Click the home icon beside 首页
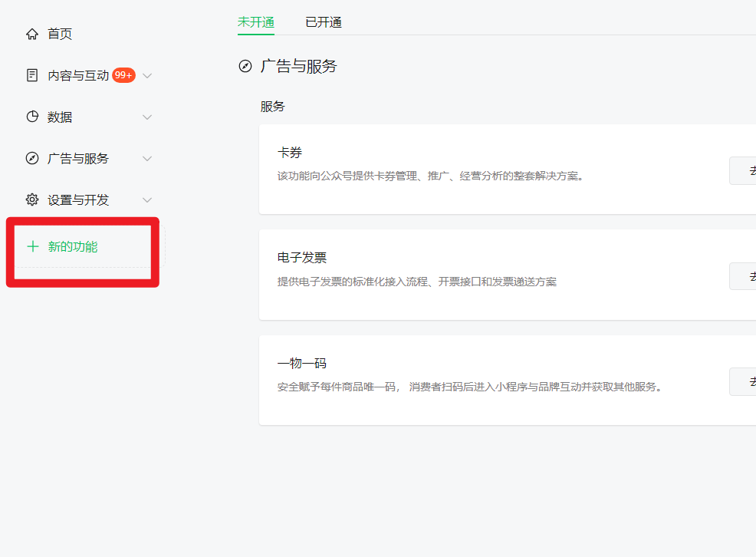The width and height of the screenshot is (756, 557). [32, 34]
